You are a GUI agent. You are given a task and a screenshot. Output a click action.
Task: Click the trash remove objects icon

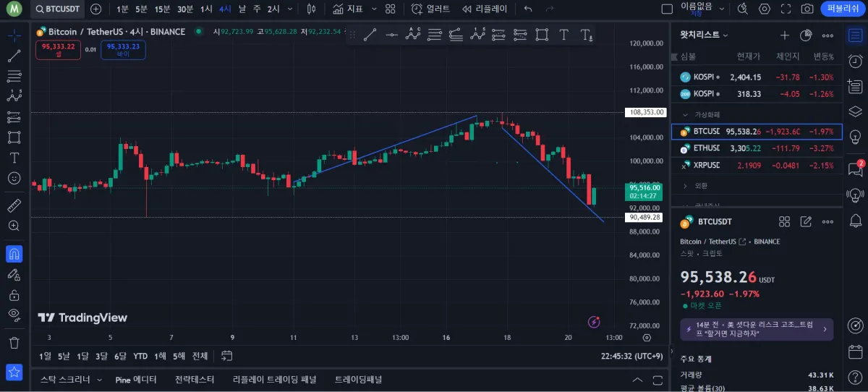pos(14,343)
